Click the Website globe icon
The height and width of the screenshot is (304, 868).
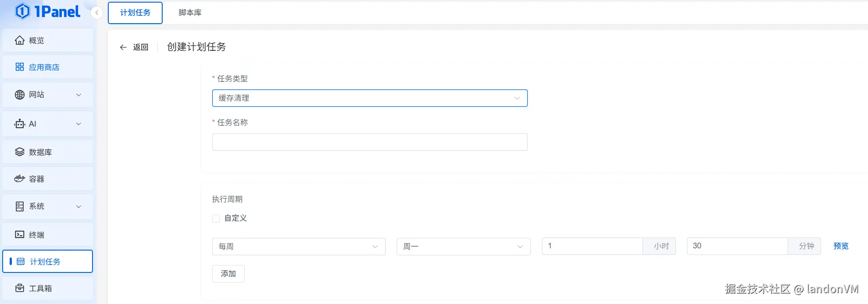click(x=19, y=95)
